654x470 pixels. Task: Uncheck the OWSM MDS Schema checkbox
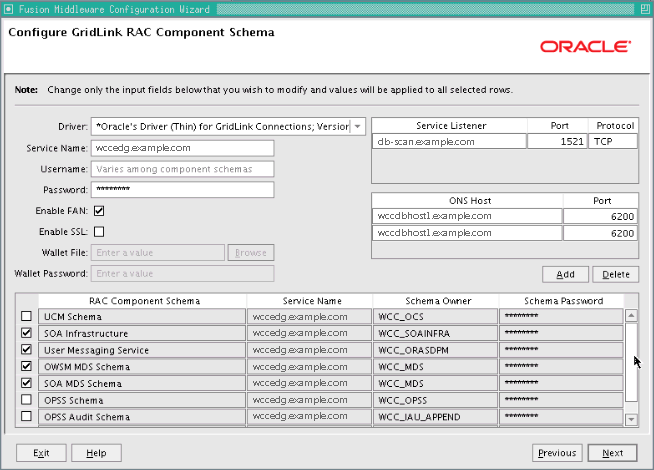[26, 366]
